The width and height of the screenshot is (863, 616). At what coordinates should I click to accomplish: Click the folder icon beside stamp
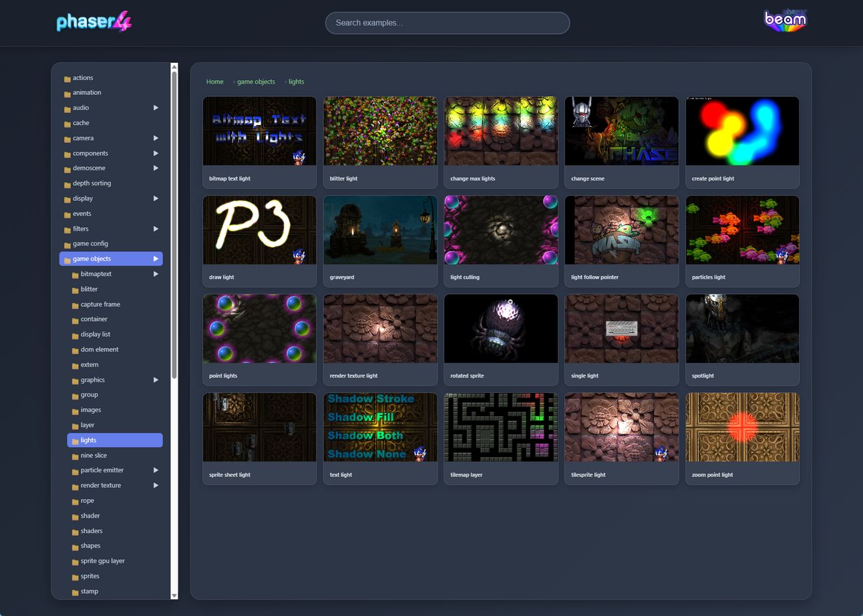(75, 592)
